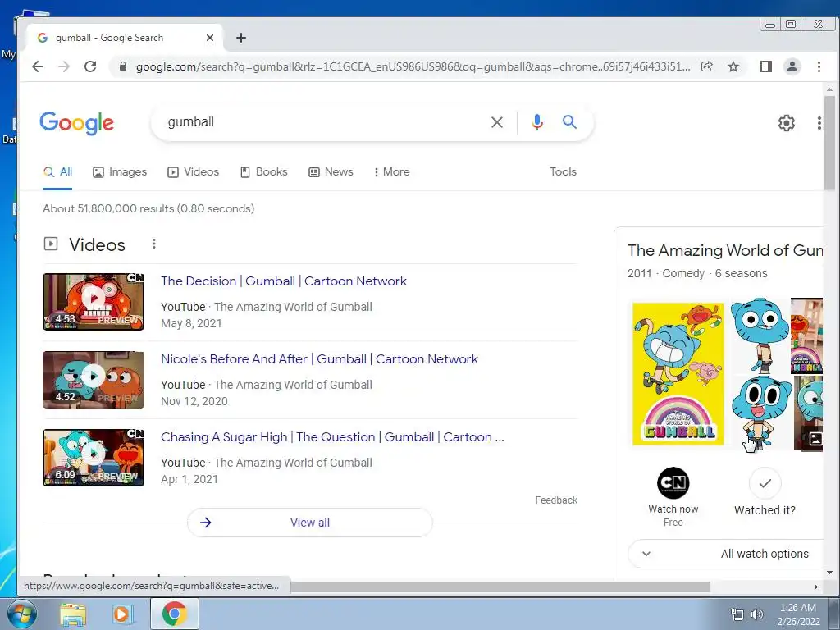840x630 pixels.
Task: Open Chrome profile avatar
Action: point(792,66)
